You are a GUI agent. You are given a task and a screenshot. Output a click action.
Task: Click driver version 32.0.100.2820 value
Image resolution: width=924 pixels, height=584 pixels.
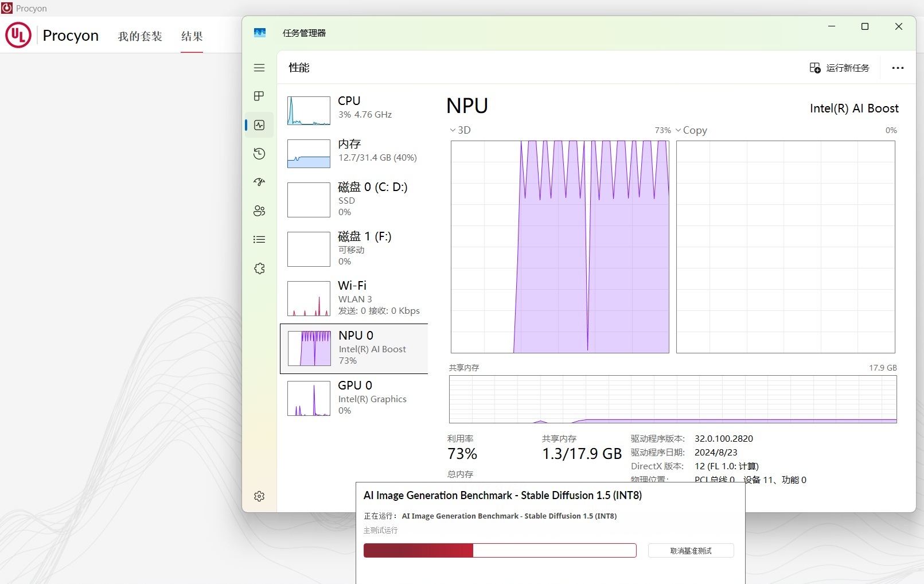click(x=724, y=438)
